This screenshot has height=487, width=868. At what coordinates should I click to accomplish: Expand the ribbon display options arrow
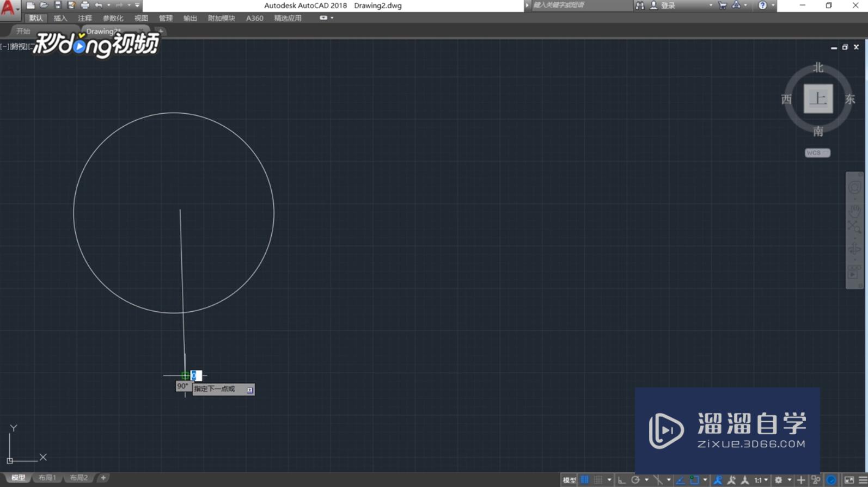point(332,18)
